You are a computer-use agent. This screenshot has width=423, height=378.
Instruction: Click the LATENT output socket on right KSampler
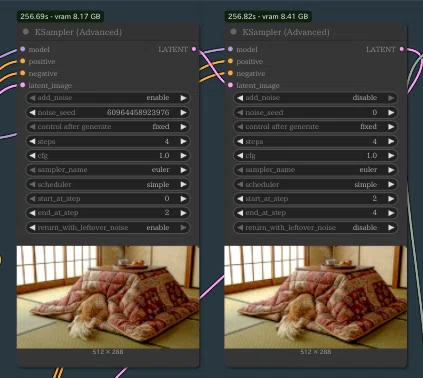tap(402, 49)
